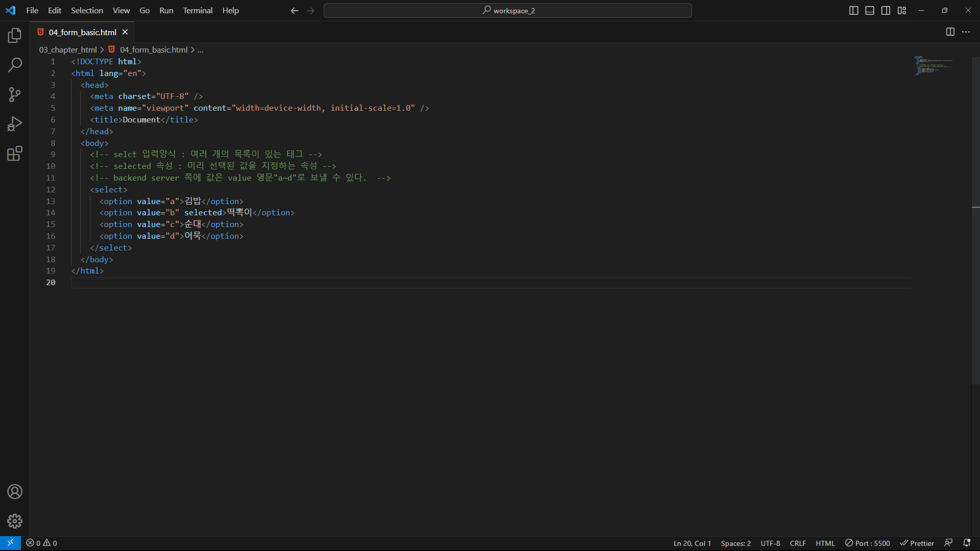
Task: Select the 04_form_basic.html editor tab
Action: [x=82, y=32]
